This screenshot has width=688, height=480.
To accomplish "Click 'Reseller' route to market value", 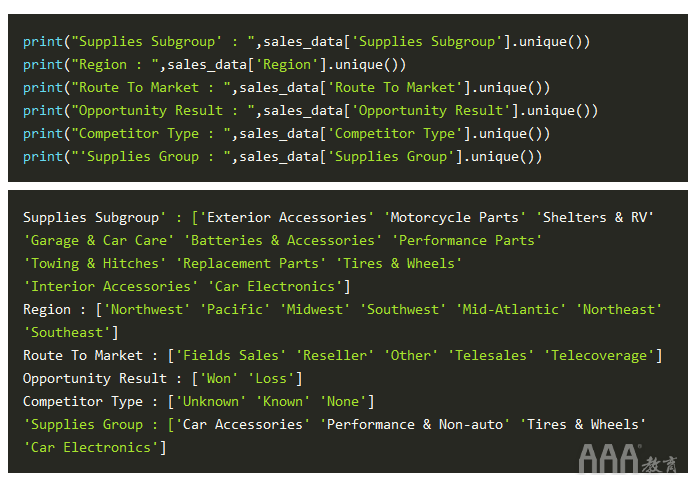I will (334, 355).
